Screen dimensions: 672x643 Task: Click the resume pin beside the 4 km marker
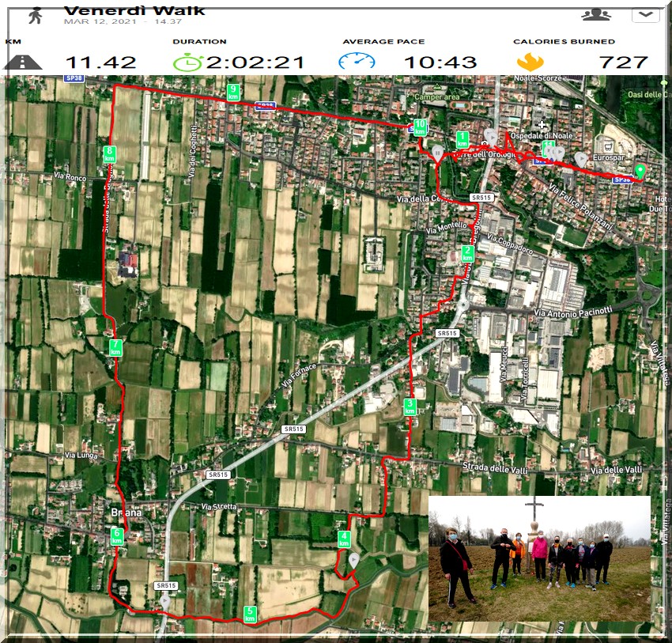tap(353, 561)
